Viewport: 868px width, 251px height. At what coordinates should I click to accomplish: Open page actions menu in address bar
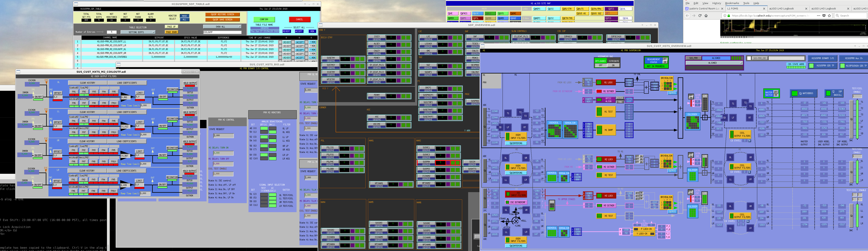coord(818,16)
